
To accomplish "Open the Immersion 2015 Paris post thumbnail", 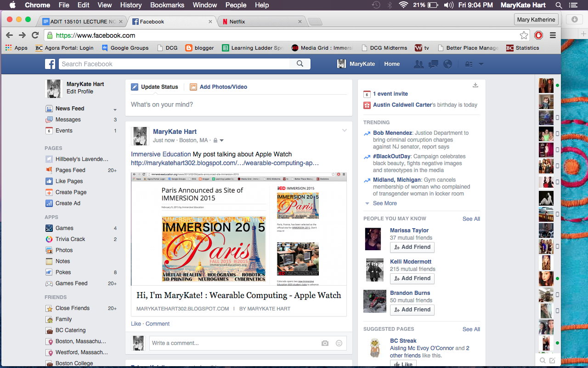I will pyautogui.click(x=239, y=229).
